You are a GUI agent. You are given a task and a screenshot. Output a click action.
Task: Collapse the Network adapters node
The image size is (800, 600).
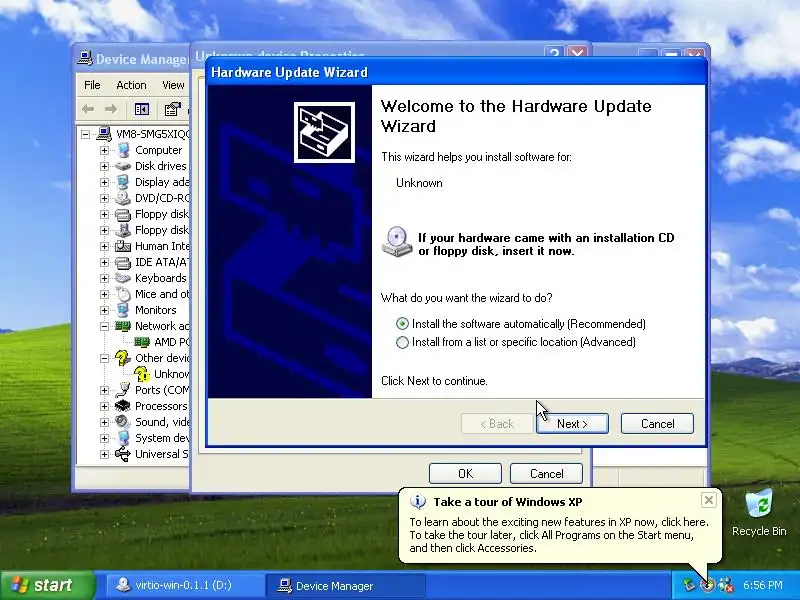(x=105, y=326)
